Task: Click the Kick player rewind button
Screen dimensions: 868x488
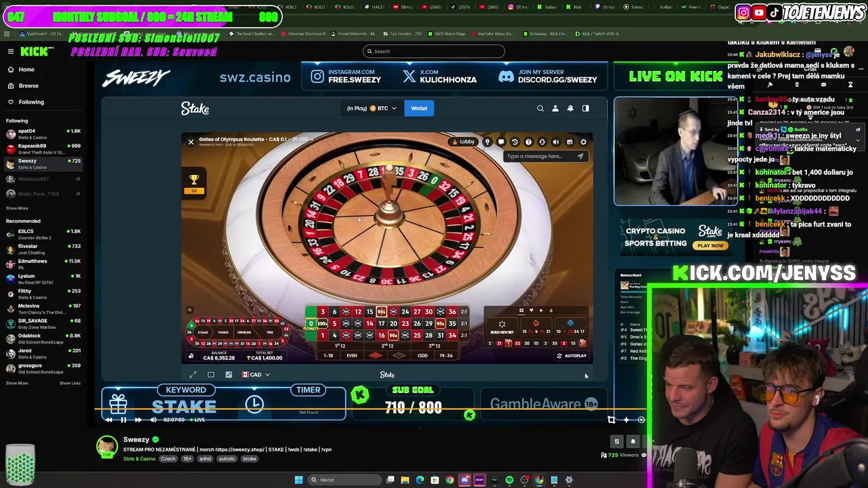Action: click(108, 420)
